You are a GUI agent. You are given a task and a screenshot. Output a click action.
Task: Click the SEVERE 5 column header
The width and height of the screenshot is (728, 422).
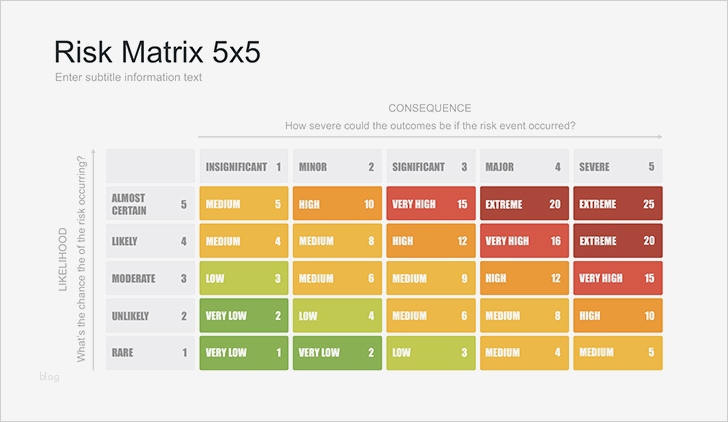pyautogui.click(x=617, y=167)
